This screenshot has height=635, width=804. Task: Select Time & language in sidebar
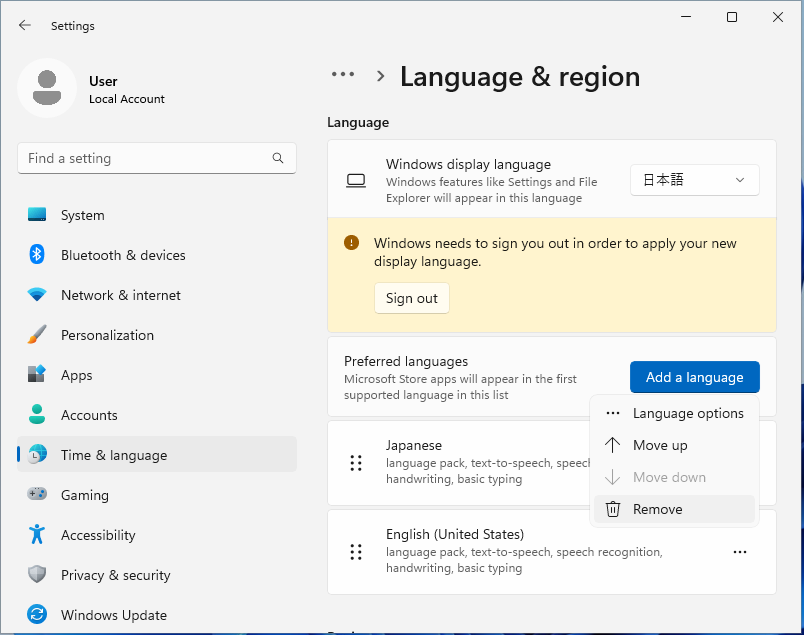pyautogui.click(x=157, y=455)
